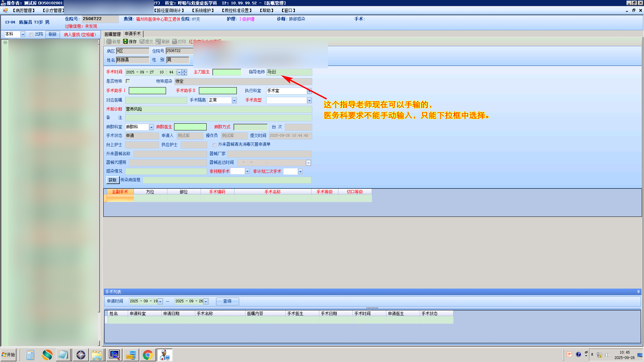Click the 提交 submit toolbar icon
Viewport: 644px width, 362px height.
142,42
